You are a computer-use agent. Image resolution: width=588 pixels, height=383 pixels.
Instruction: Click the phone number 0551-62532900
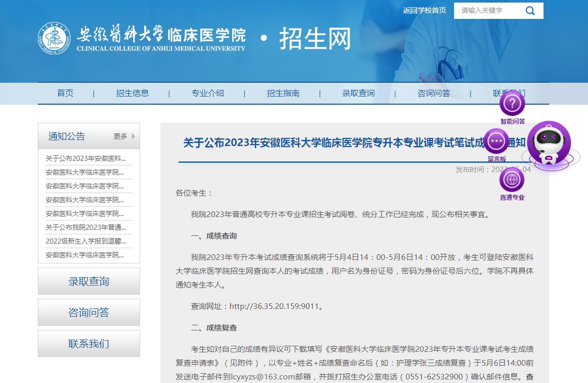(434, 377)
